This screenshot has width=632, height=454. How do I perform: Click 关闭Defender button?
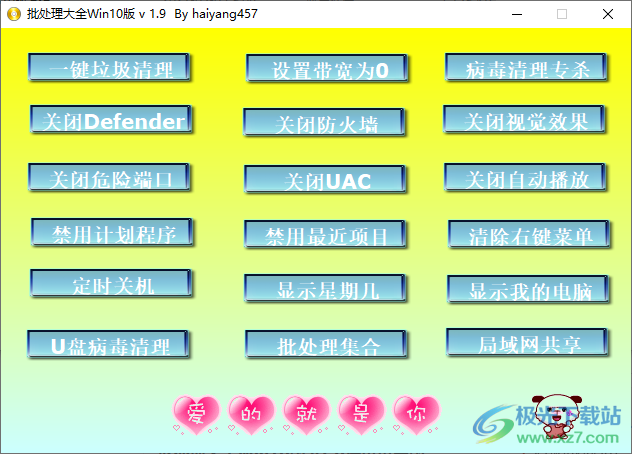111,119
